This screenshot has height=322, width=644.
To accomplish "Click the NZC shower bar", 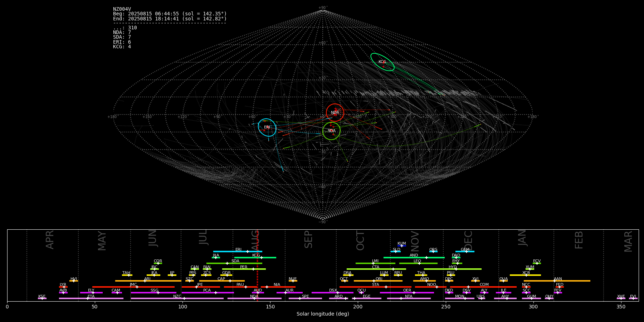I will (x=177, y=298).
